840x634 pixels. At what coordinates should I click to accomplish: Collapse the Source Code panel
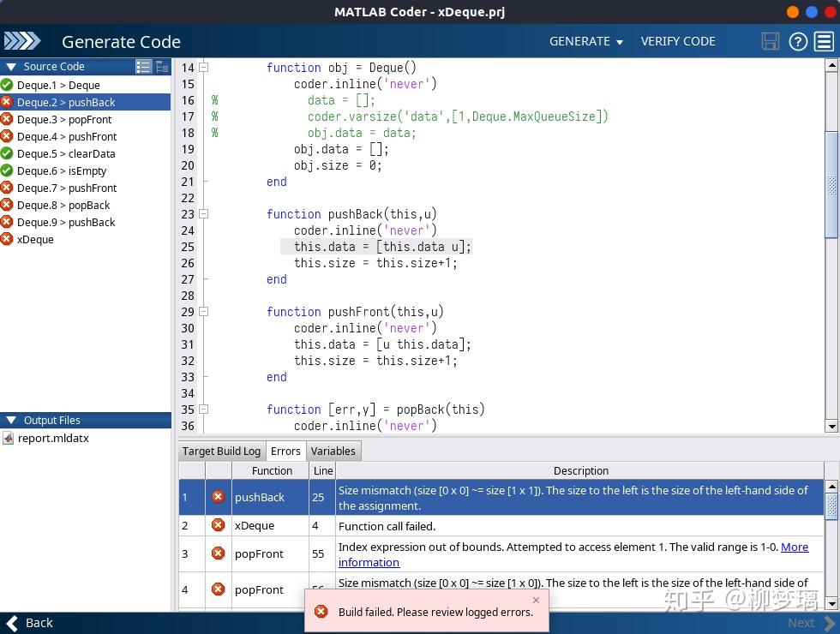[x=10, y=67]
